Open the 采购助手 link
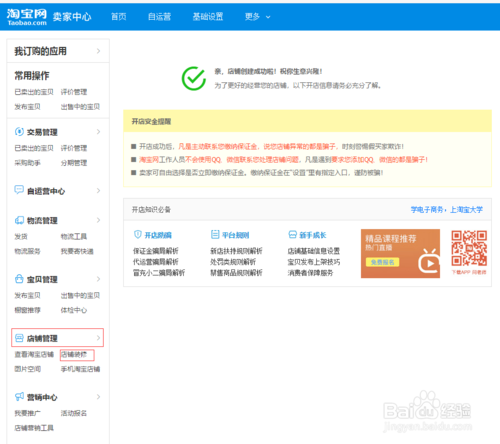The height and width of the screenshot is (444, 500). click(x=27, y=163)
